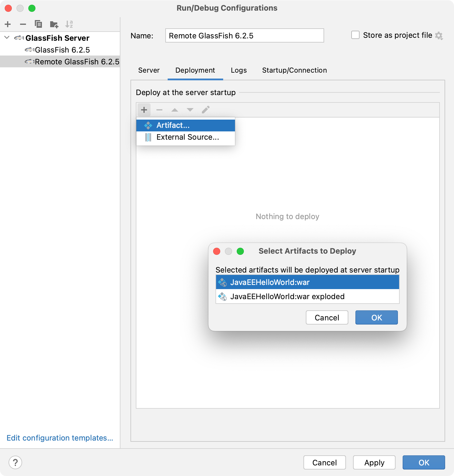Move deployment item up
The height and width of the screenshot is (476, 454).
pos(175,110)
